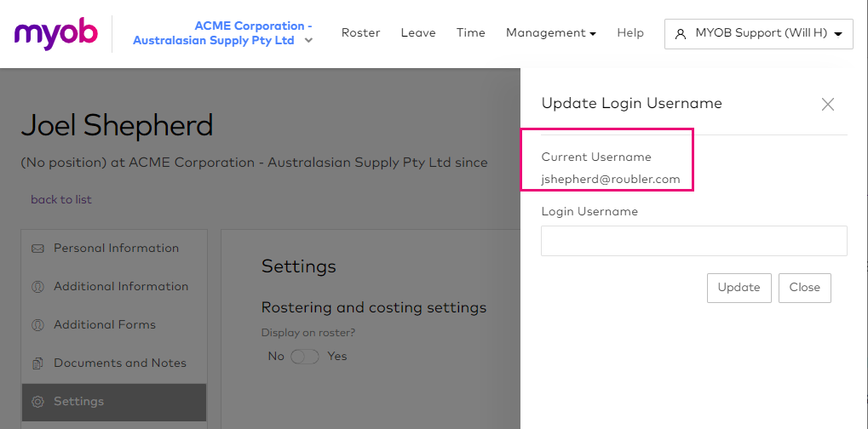Close the Update Login Username panel with X
The width and height of the screenshot is (868, 429).
coord(827,105)
